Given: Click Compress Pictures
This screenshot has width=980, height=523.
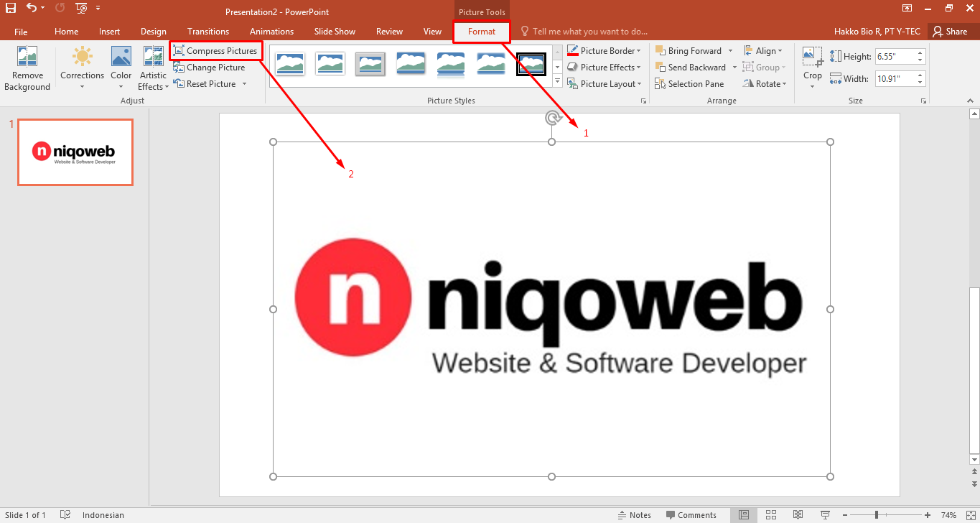Looking at the screenshot, I should click(x=215, y=51).
